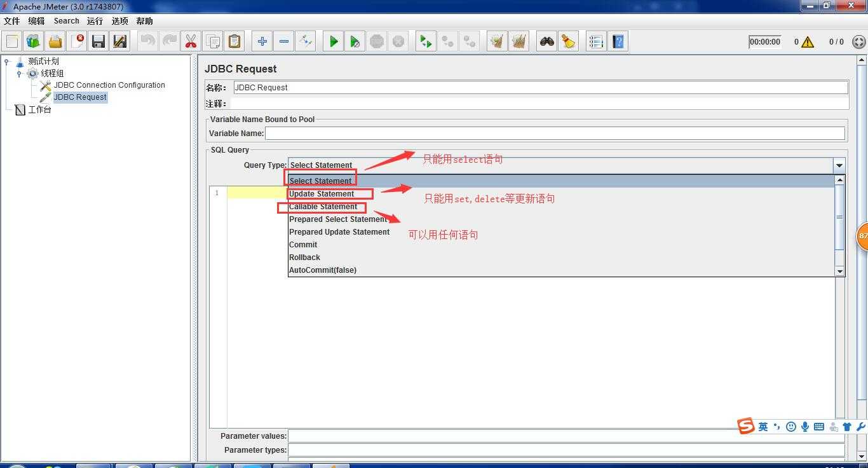Click the Variable Name input field
This screenshot has height=468, width=868.
[x=555, y=134]
